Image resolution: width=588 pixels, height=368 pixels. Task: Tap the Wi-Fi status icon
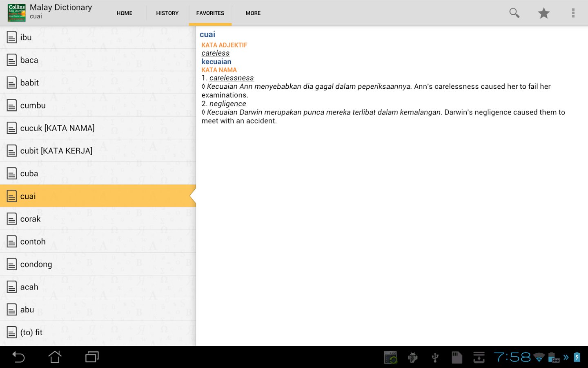pos(539,358)
